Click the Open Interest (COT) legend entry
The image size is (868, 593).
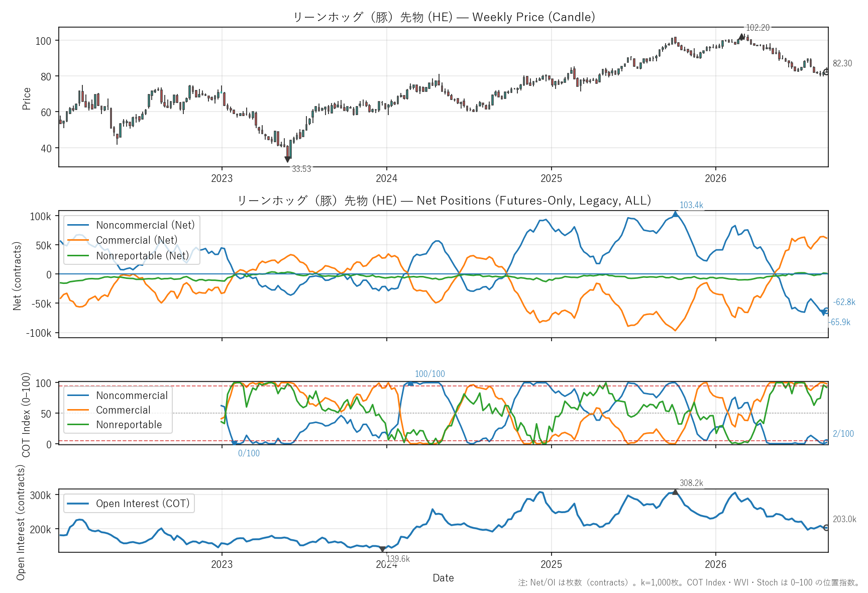(x=129, y=504)
